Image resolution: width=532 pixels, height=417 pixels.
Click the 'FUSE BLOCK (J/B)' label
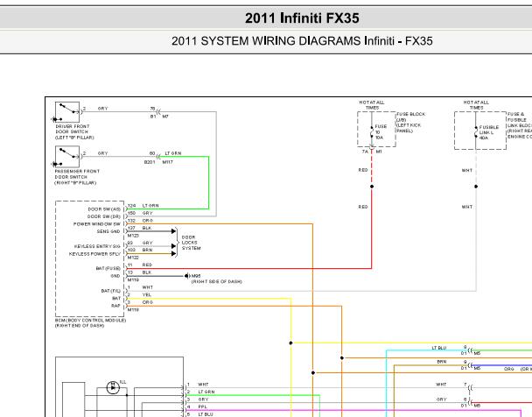click(x=411, y=117)
